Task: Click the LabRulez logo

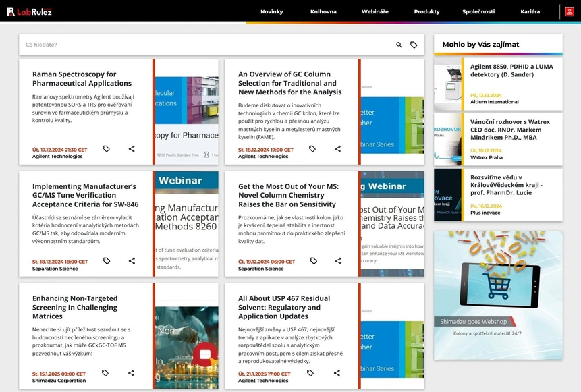Action: 29,11
